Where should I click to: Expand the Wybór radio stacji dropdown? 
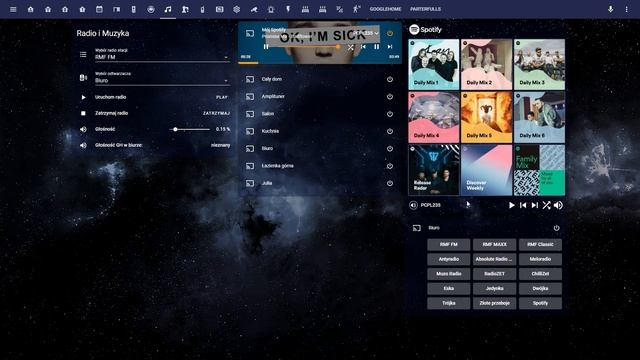tap(162, 55)
